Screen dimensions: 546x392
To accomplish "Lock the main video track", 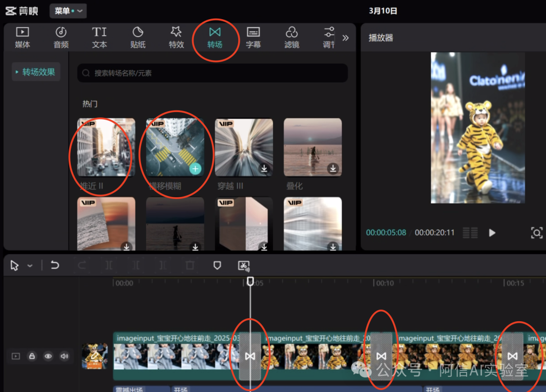I will 32,356.
